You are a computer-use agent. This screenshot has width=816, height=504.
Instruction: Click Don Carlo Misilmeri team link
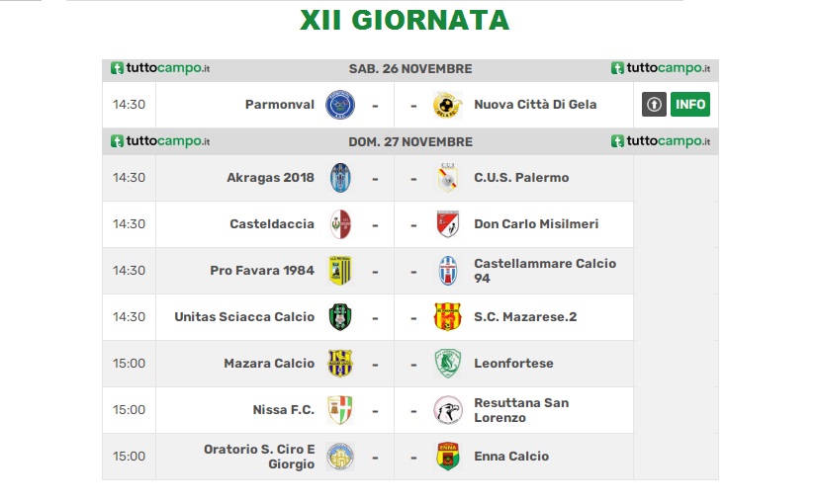pos(536,224)
